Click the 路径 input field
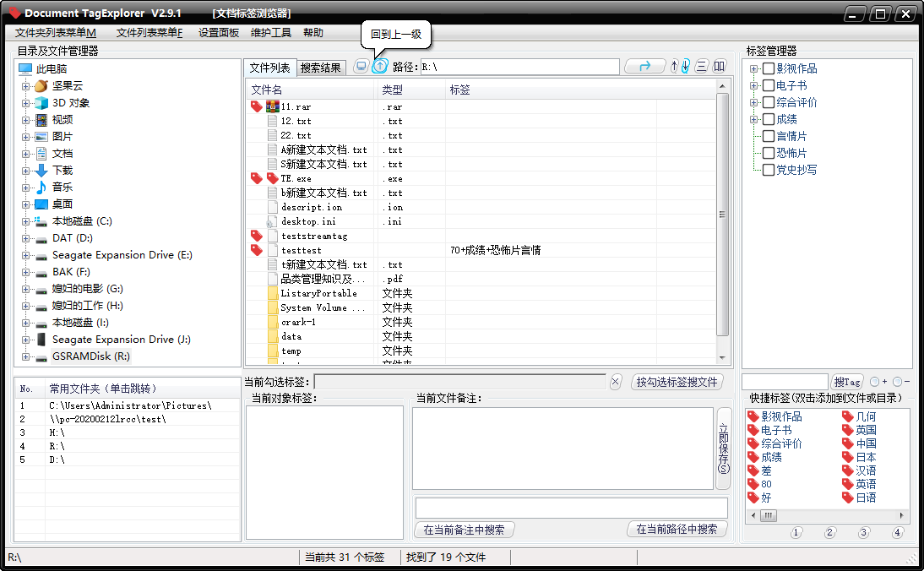The width and height of the screenshot is (924, 571). tap(519, 66)
